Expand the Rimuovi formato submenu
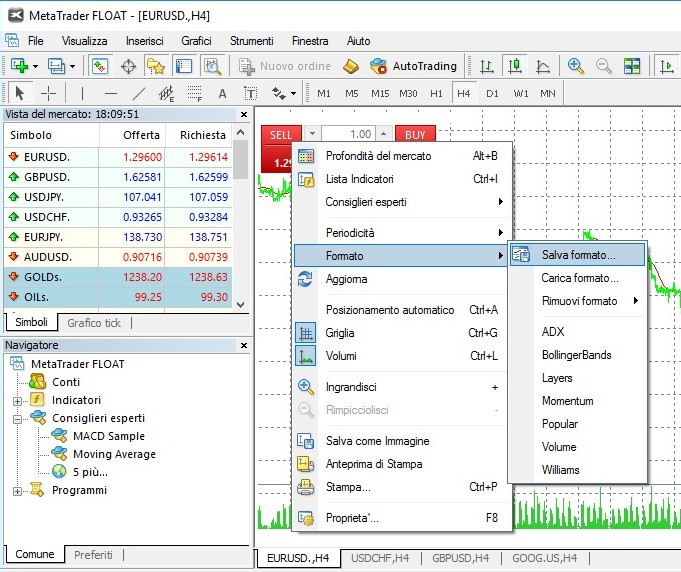Screen dimensions: 681x572 (x=578, y=301)
